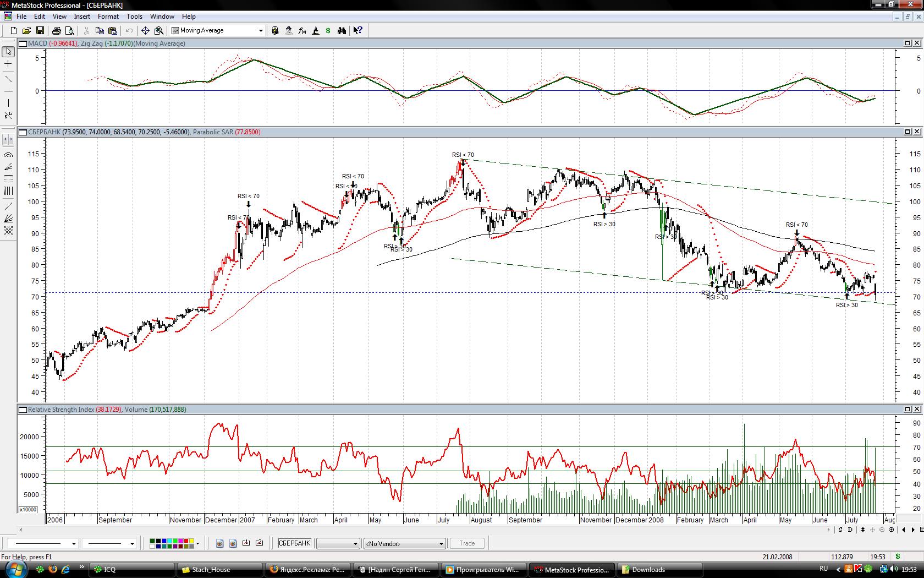The height and width of the screenshot is (578, 924).
Task: Select the Fibonacci arcs tool
Action: [x=8, y=155]
